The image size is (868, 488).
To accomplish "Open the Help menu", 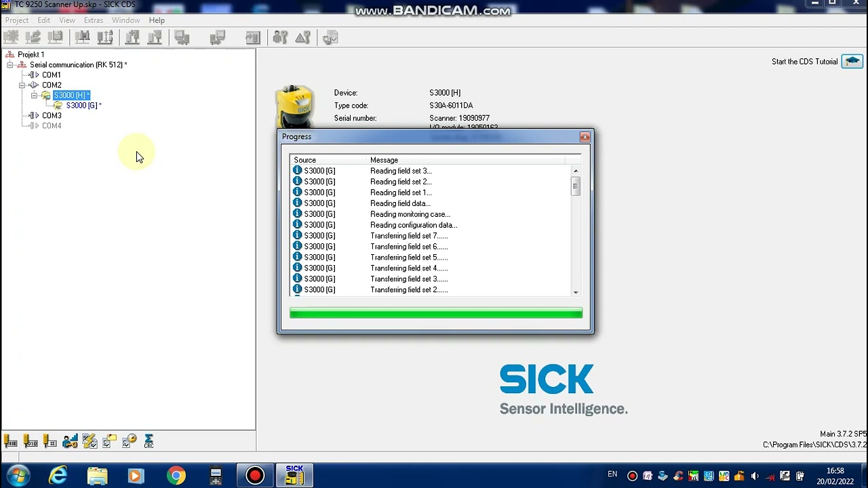I will pyautogui.click(x=157, y=20).
